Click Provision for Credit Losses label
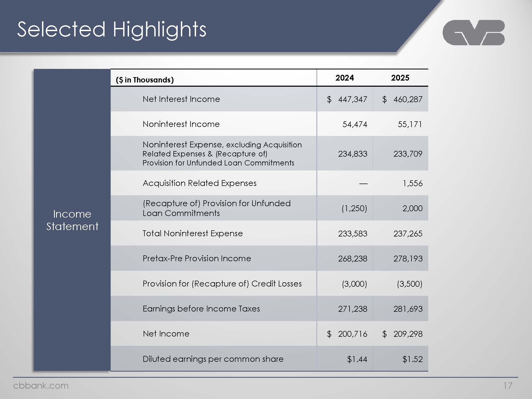Screen dimensions: 532x399 point(222,284)
